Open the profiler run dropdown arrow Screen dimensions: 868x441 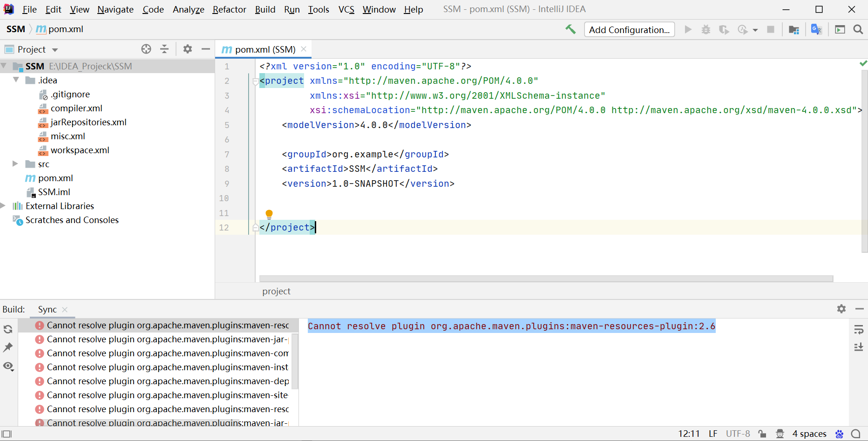tap(755, 30)
